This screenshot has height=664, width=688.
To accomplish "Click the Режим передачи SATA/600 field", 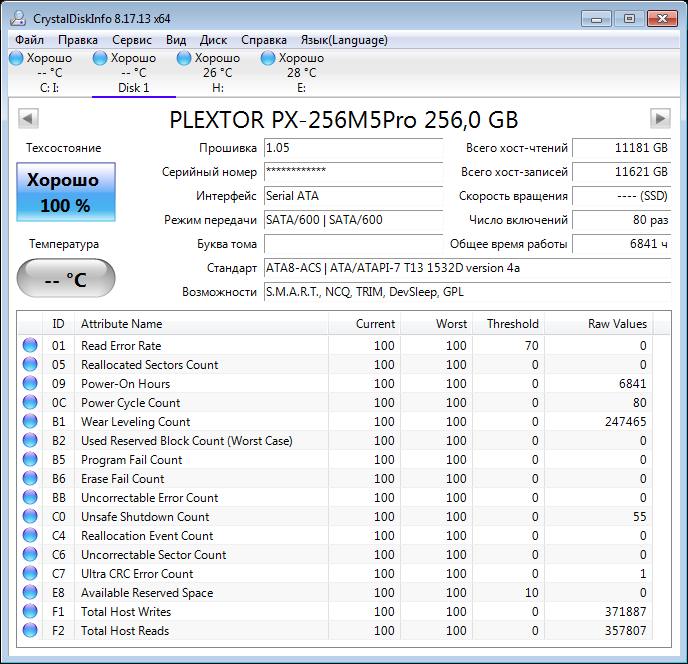I will click(x=354, y=220).
